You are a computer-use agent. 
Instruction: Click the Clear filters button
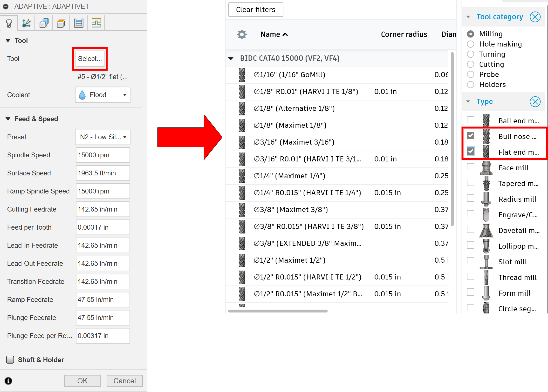click(255, 10)
